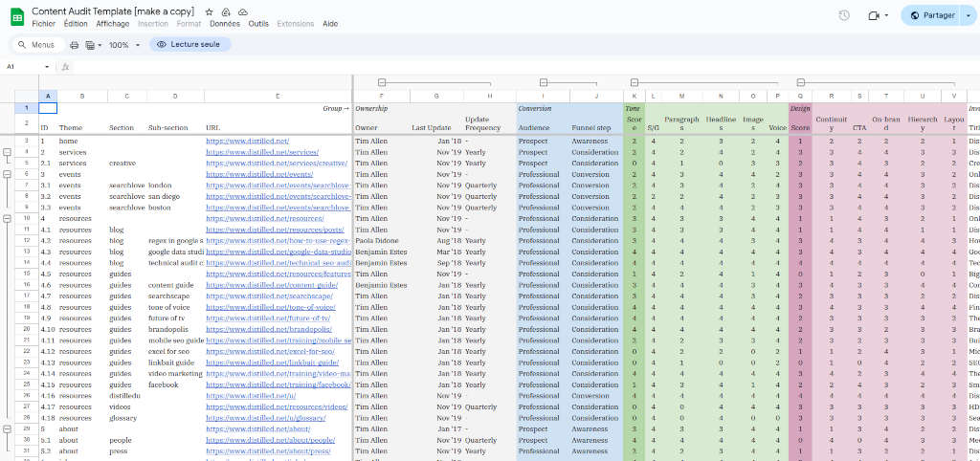
Task: Collapse the Conversion column group
Action: 544,82
